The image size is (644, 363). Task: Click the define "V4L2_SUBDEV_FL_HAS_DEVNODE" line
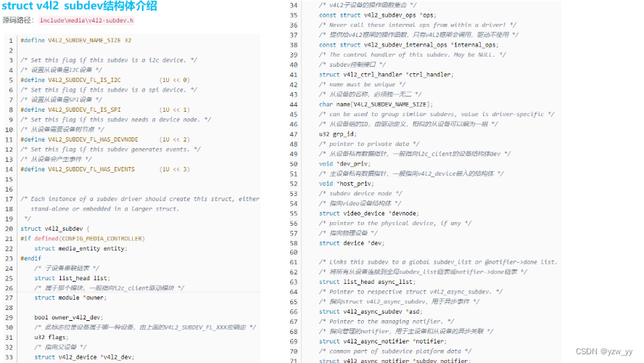coord(105,139)
